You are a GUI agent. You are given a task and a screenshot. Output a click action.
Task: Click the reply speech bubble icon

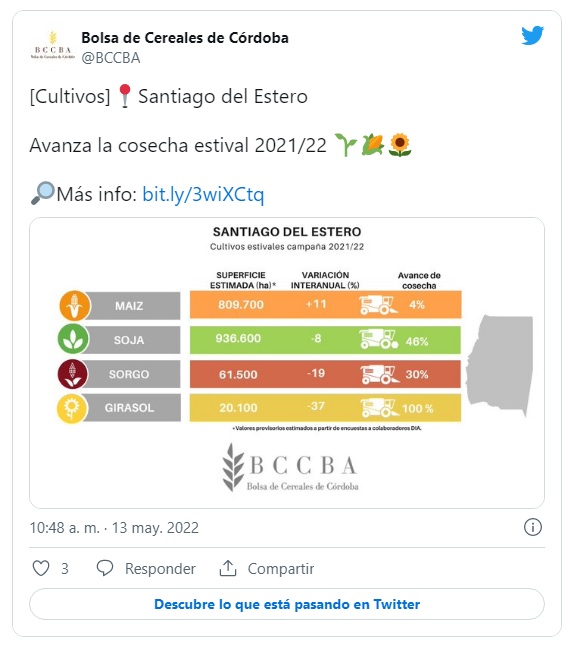click(x=105, y=568)
